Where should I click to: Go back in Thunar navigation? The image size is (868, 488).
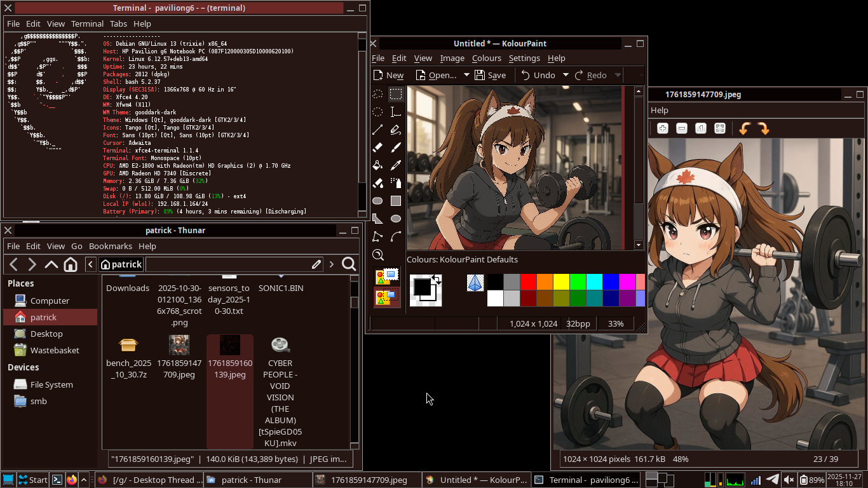[14, 264]
